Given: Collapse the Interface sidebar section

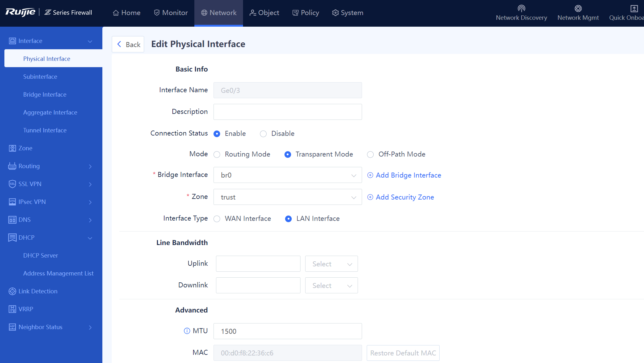Looking at the screenshot, I should coord(90,41).
